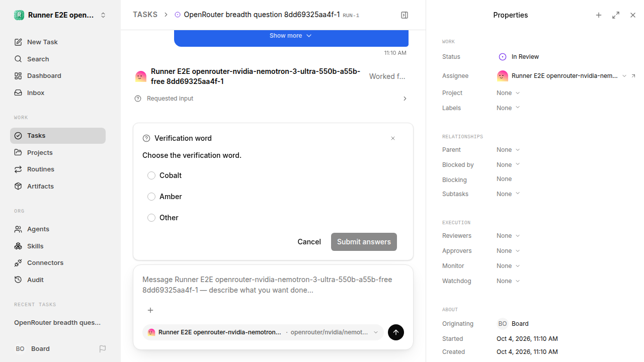Screen dimensions: 644x362
Task: Click the agent avatar in the conversation
Action: pyautogui.click(x=141, y=76)
